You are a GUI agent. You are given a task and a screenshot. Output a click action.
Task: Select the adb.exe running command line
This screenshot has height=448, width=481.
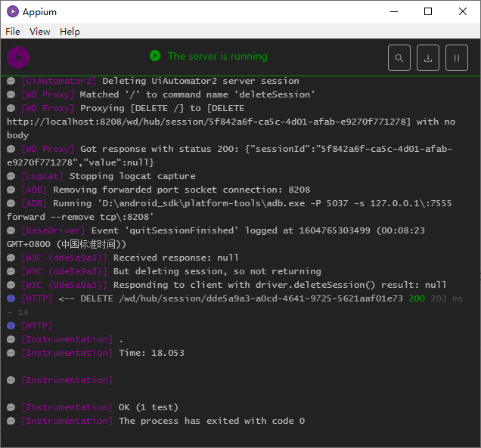coord(229,210)
